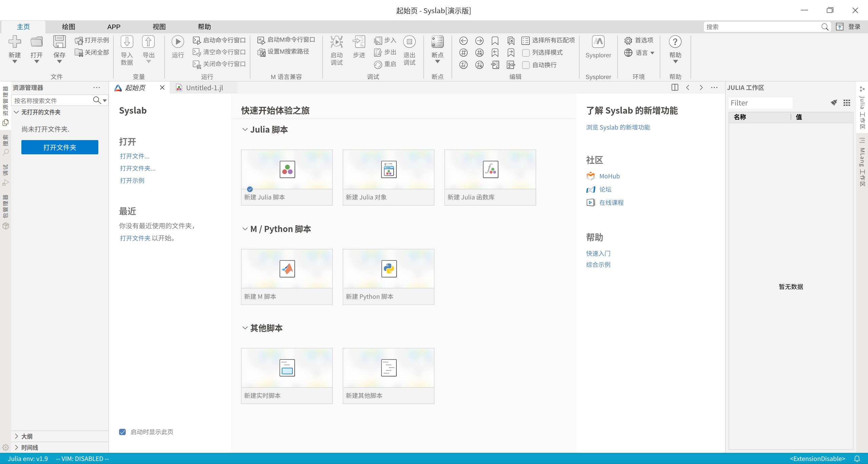Click the Import Data (导入数据) icon
Viewport: 868px width, 464px height.
pyautogui.click(x=127, y=42)
